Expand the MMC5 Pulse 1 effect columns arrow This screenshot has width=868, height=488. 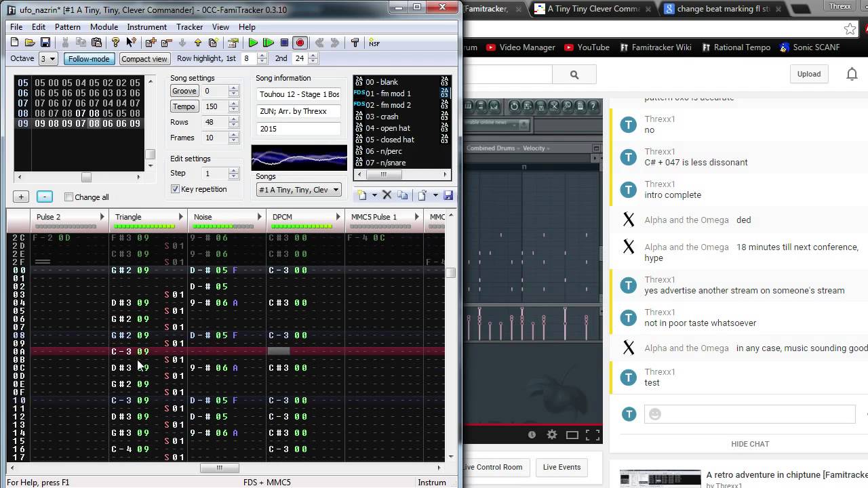click(x=417, y=217)
